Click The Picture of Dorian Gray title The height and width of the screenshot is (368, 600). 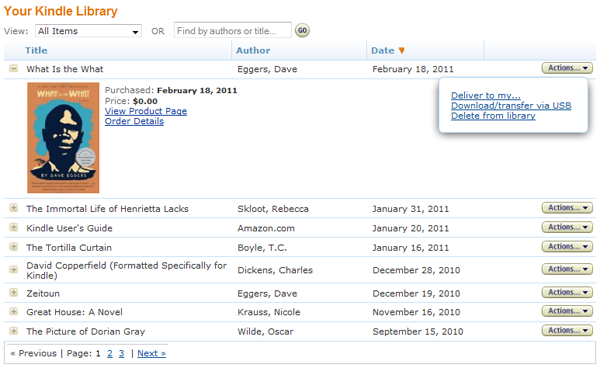[x=86, y=332]
